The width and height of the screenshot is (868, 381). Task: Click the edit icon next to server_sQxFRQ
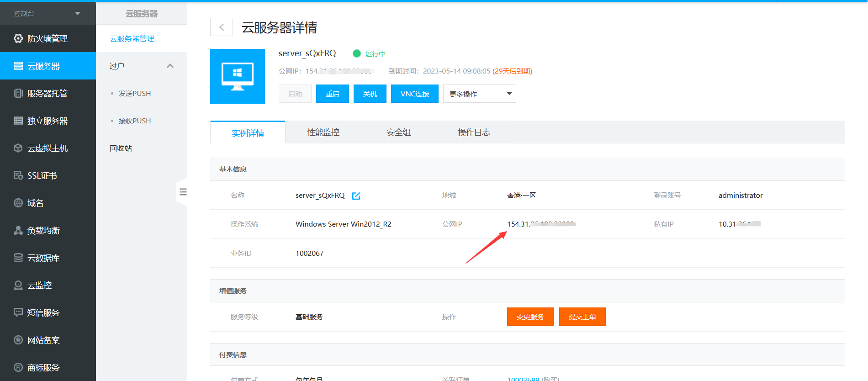coord(356,196)
